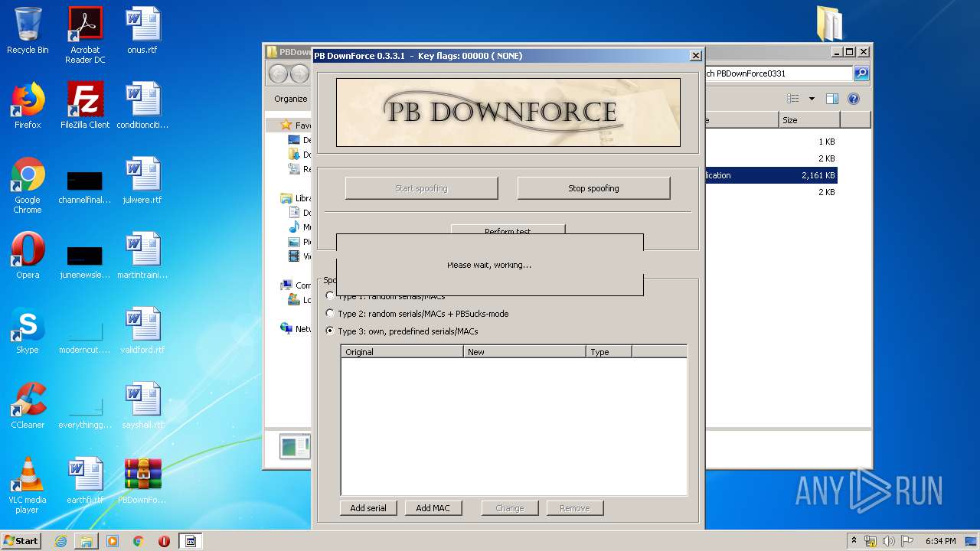This screenshot has height=551, width=980.
Task: Select martintraini... document icon
Action: coord(142,256)
